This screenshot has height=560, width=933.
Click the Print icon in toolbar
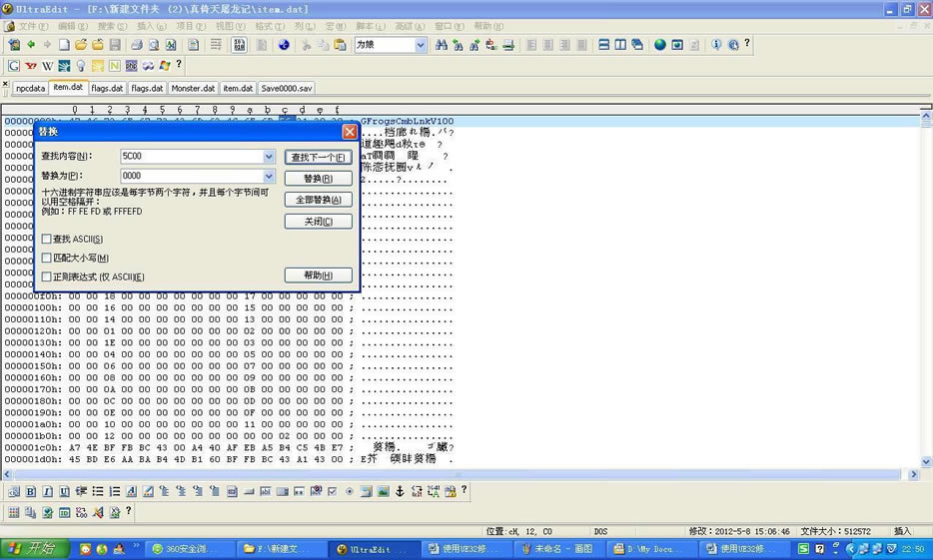[x=137, y=45]
